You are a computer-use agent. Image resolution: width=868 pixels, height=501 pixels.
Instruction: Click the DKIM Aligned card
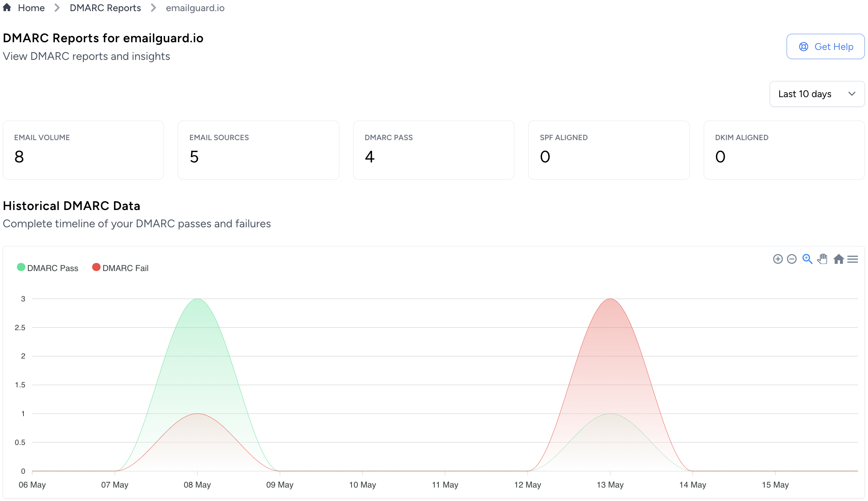[784, 150]
